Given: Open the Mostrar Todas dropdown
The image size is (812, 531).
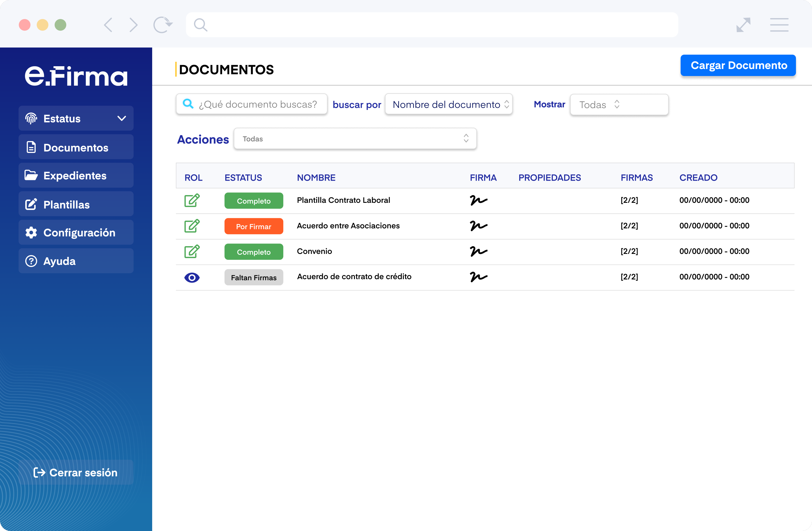Looking at the screenshot, I should [x=619, y=104].
